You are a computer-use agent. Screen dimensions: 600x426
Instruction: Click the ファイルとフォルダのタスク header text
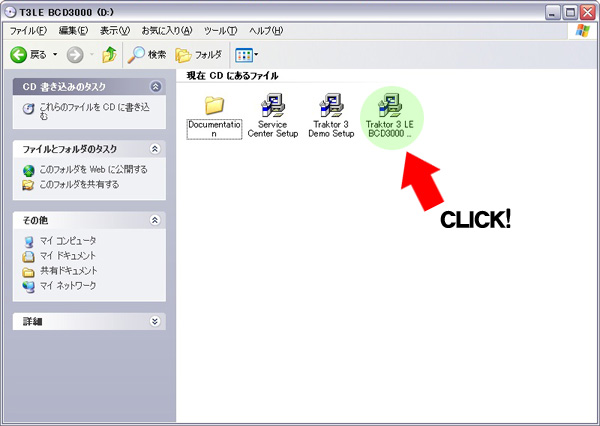pos(69,149)
